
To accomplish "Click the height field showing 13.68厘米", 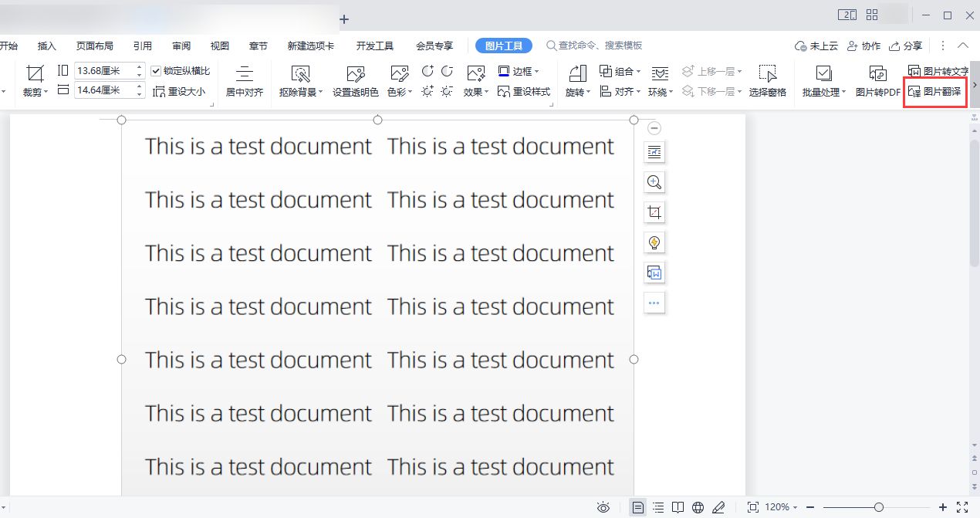I will 110,70.
